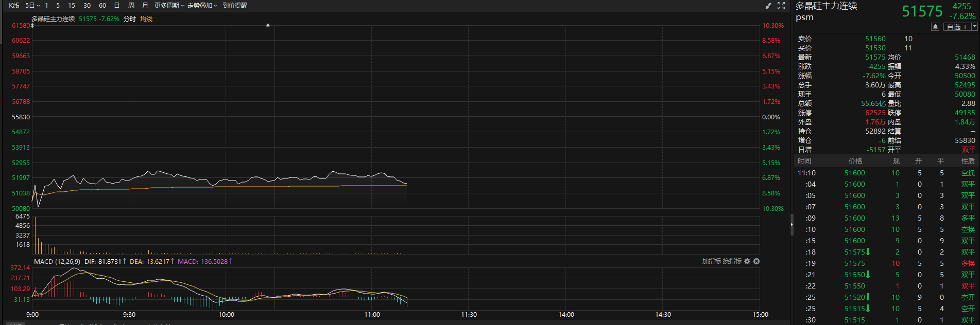The image size is (980, 325).
Task: Switch to the K线 chart tab
Action: click(14, 6)
